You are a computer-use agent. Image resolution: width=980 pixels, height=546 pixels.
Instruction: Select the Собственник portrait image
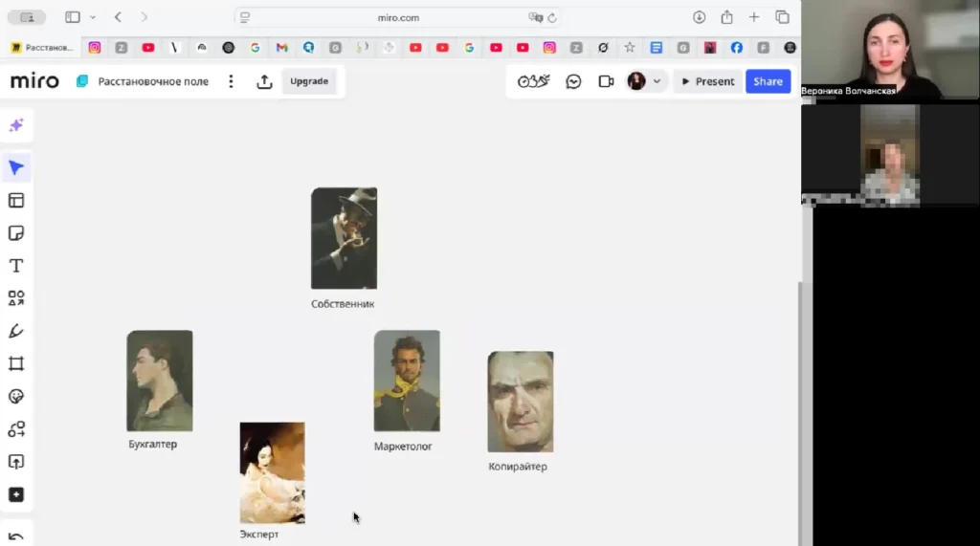(344, 238)
